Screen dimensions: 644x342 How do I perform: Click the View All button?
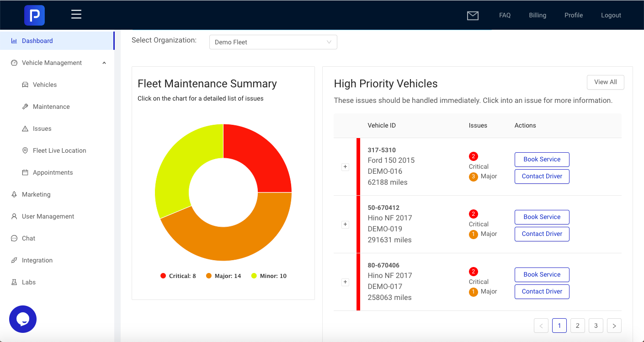[605, 82]
